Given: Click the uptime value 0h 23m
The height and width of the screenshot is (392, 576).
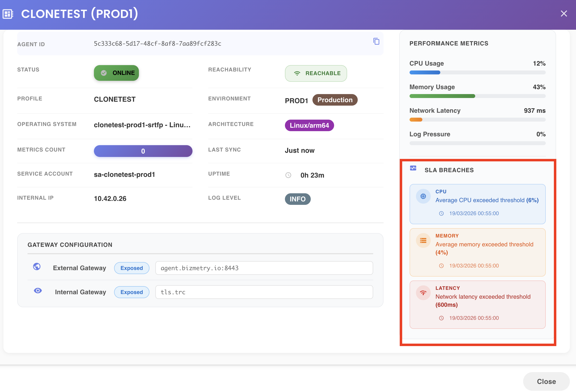Looking at the screenshot, I should point(312,175).
